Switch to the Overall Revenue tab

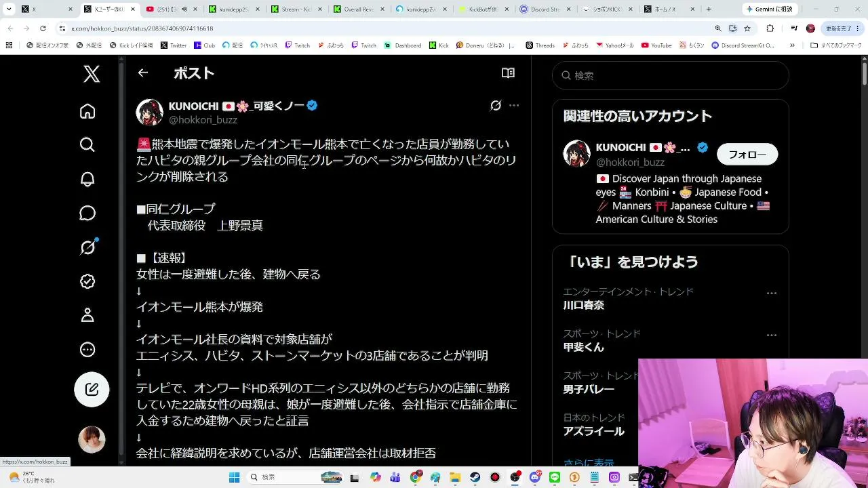[358, 9]
